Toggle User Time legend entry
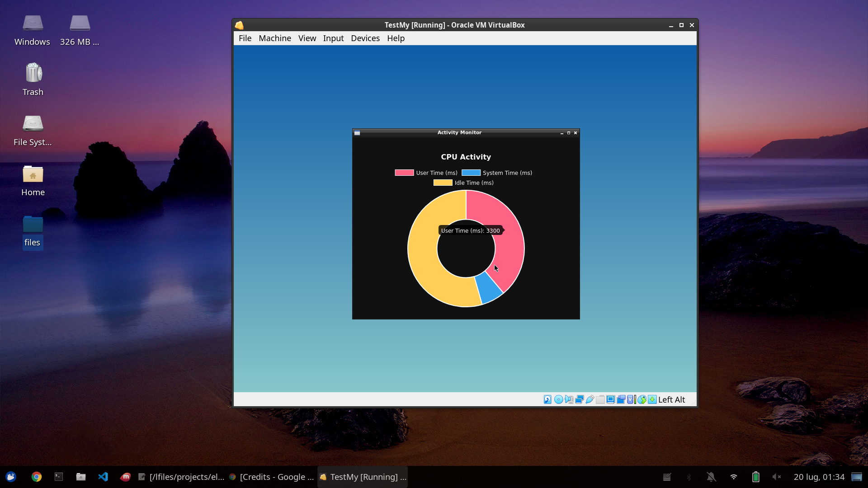The width and height of the screenshot is (868, 488). (x=426, y=173)
